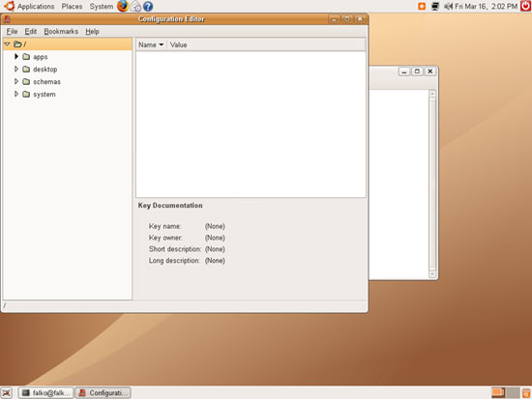The width and height of the screenshot is (532, 399).
Task: Sort by the Name column header
Action: point(151,44)
